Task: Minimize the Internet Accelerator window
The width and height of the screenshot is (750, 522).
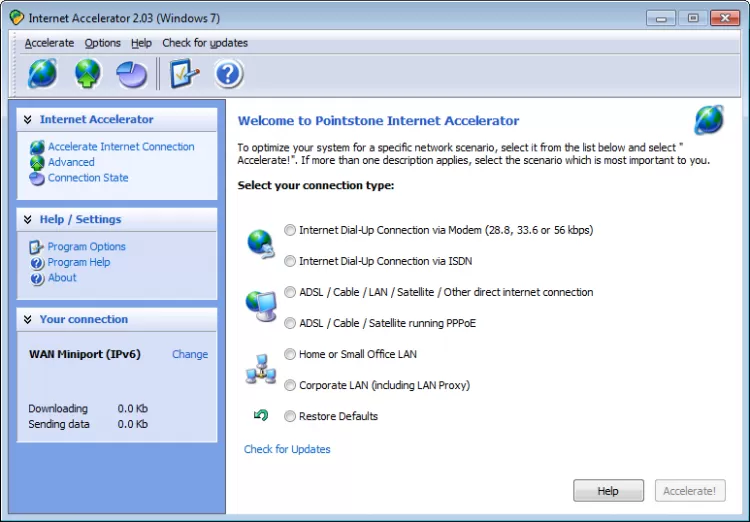Action: (661, 18)
